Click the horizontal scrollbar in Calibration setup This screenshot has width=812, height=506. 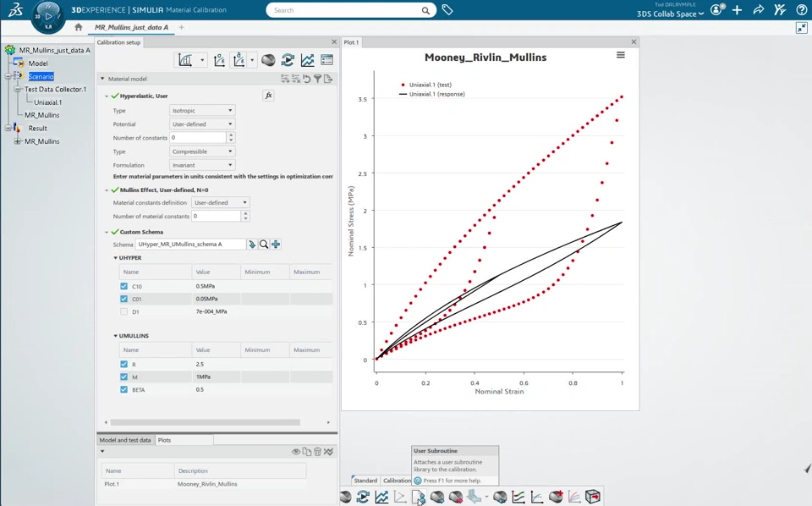205,422
